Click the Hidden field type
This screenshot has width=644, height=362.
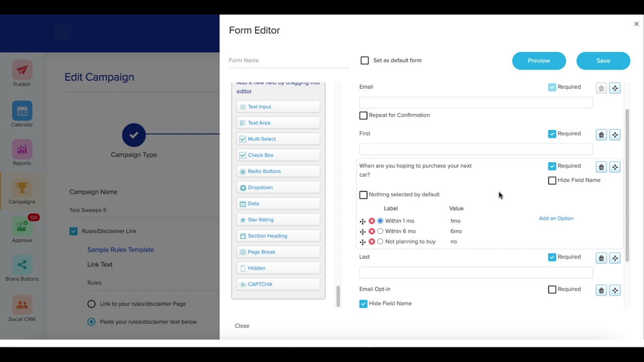278,268
